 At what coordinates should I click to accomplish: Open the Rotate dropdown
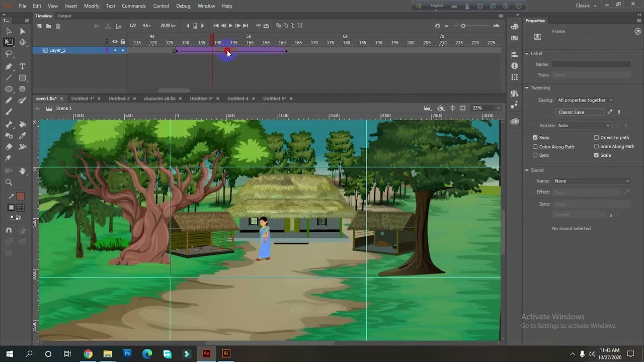(x=584, y=125)
